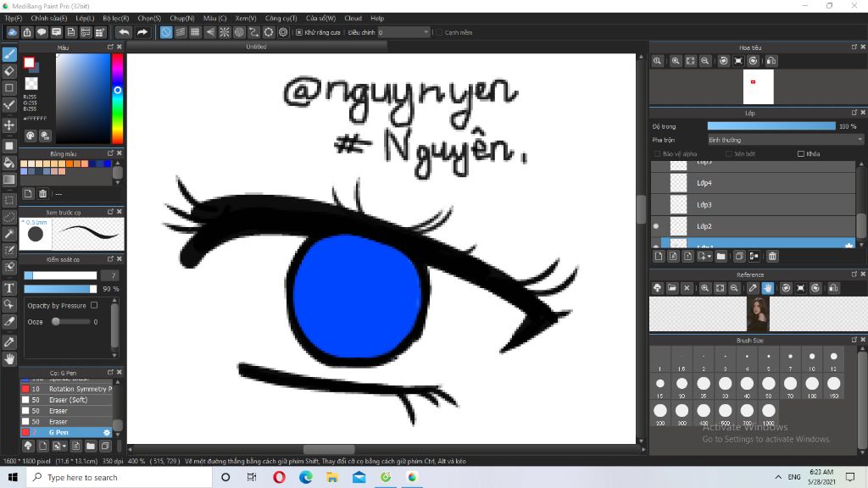868x488 pixels.
Task: Duplicate the current layer
Action: tap(739, 256)
